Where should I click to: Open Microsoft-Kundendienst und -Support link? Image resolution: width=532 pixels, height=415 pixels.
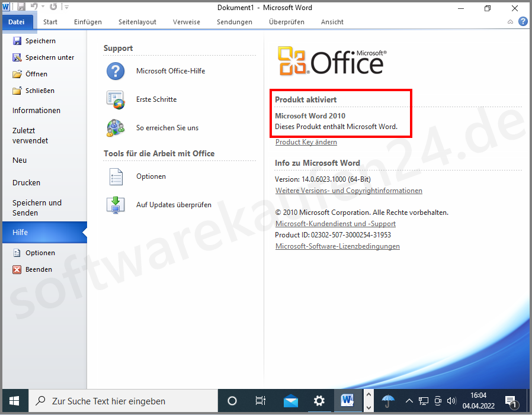pyautogui.click(x=335, y=224)
